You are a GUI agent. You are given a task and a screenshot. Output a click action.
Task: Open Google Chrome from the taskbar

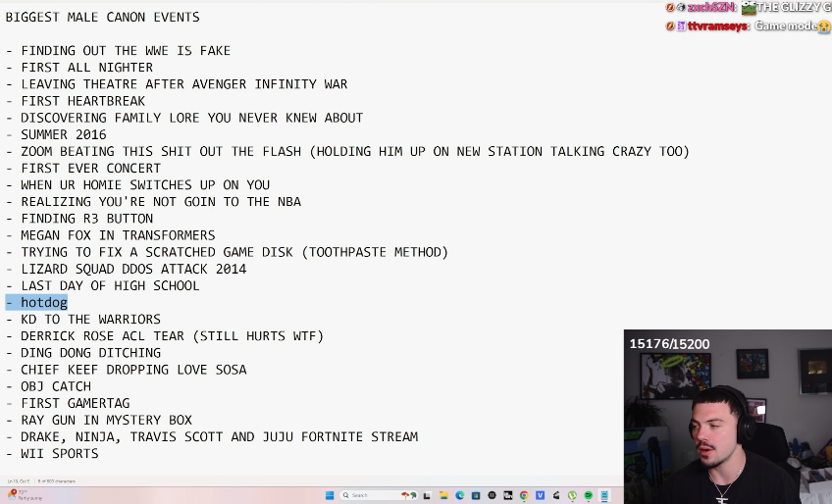(524, 495)
